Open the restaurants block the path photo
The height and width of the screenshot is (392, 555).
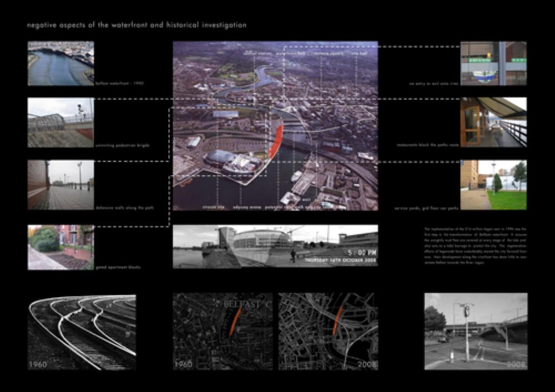pyautogui.click(x=493, y=123)
